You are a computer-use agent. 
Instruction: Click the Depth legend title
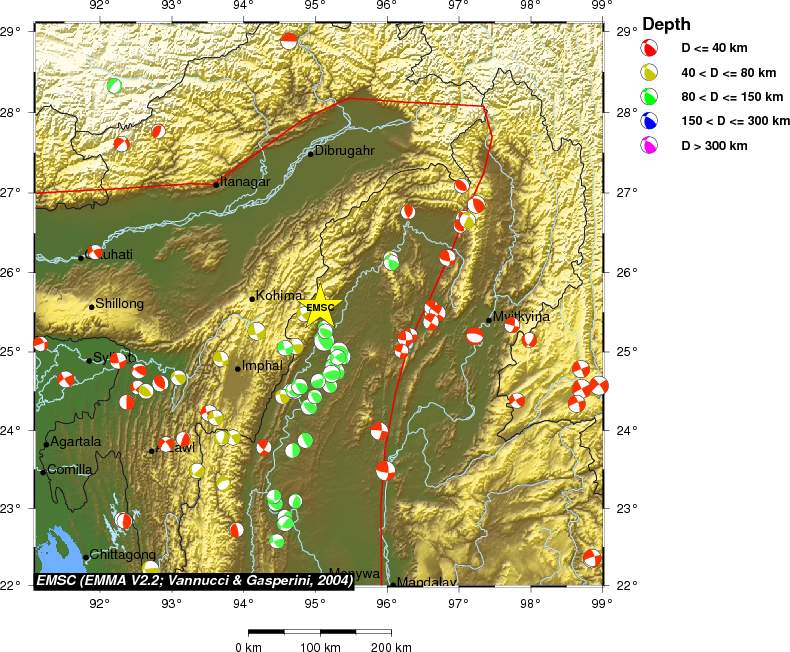pos(666,24)
